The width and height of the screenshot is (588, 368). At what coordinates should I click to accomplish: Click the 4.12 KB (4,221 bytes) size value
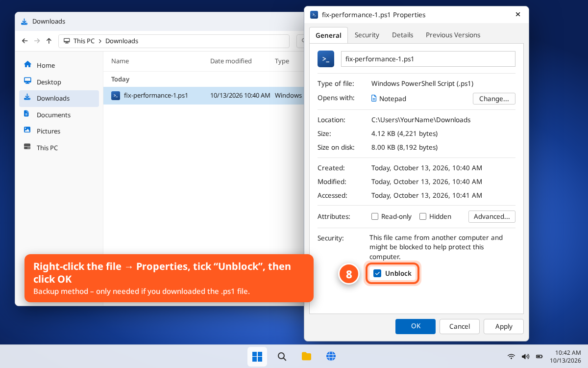404,133
